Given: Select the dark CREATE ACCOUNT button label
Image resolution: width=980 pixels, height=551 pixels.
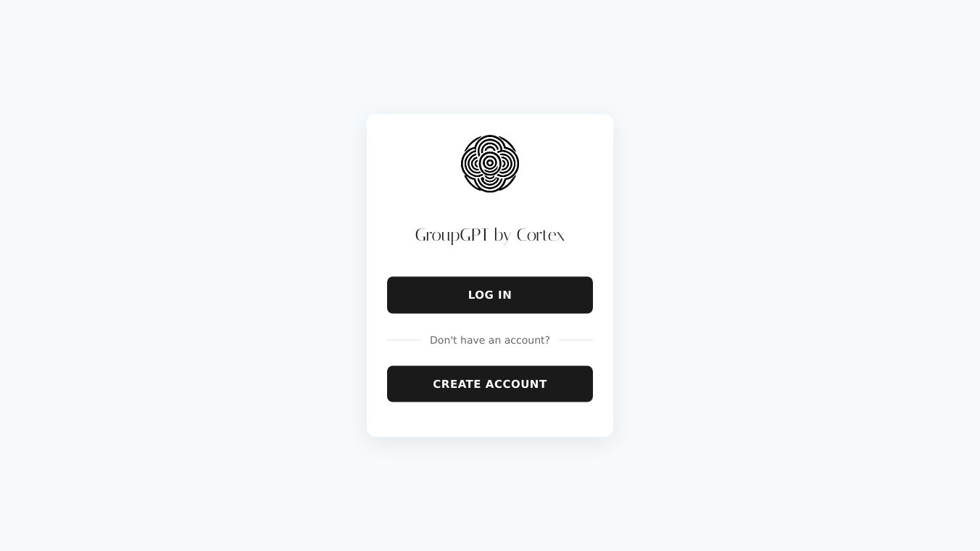Looking at the screenshot, I should [x=490, y=384].
